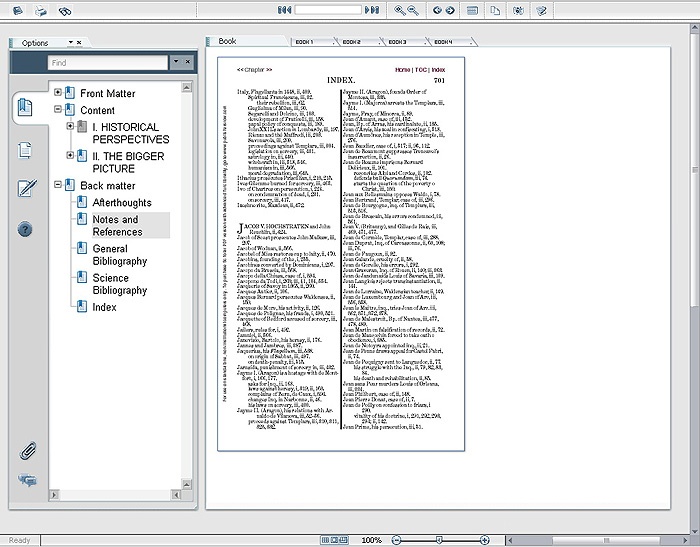Open the Index bookmark in tree

[104, 307]
